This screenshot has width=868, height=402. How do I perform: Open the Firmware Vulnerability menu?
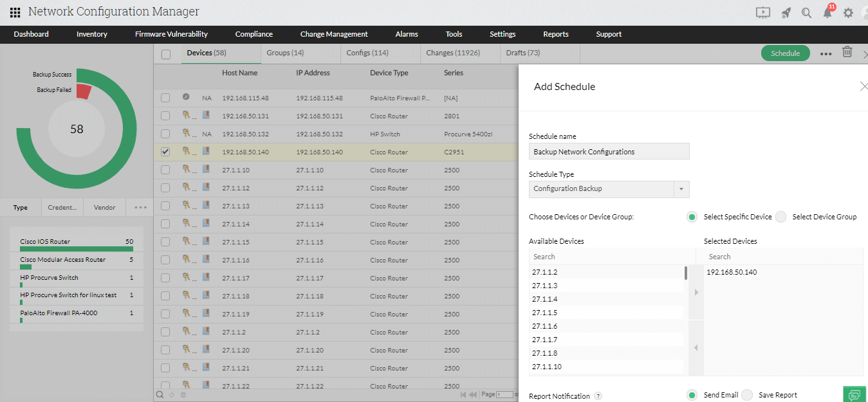point(171,34)
